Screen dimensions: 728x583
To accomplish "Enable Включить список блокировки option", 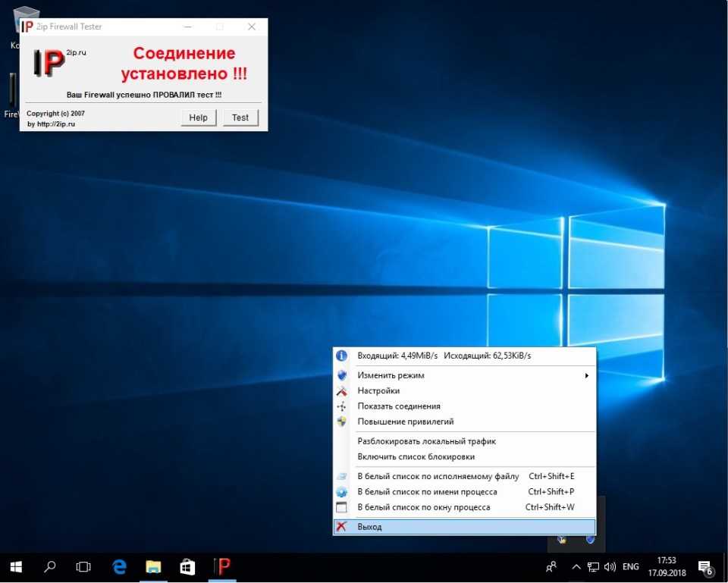I will 416,457.
